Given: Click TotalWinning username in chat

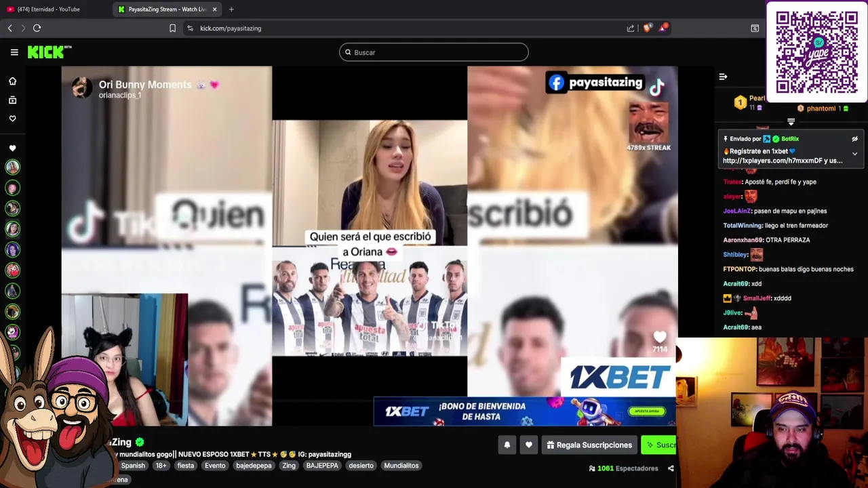Looking at the screenshot, I should (743, 225).
